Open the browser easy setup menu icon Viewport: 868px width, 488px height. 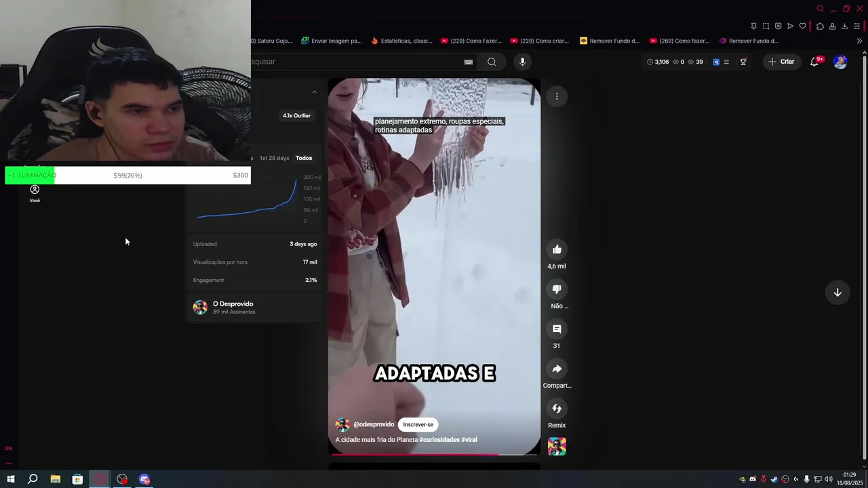pos(857,26)
